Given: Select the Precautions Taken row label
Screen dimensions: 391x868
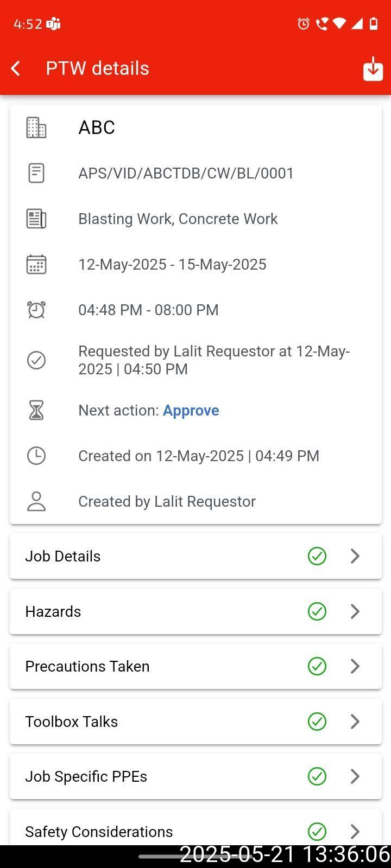Looking at the screenshot, I should point(87,666).
